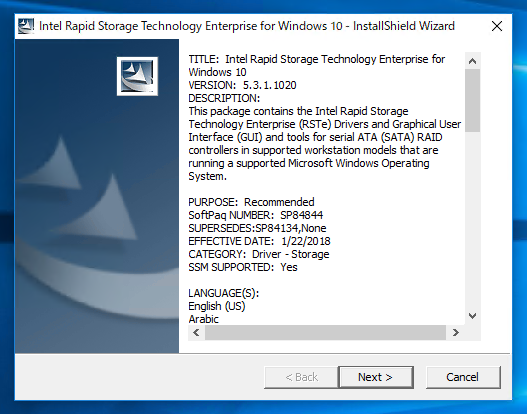Click the SUPERSEDES:SP84134,None line
The image size is (527, 414).
point(257,228)
